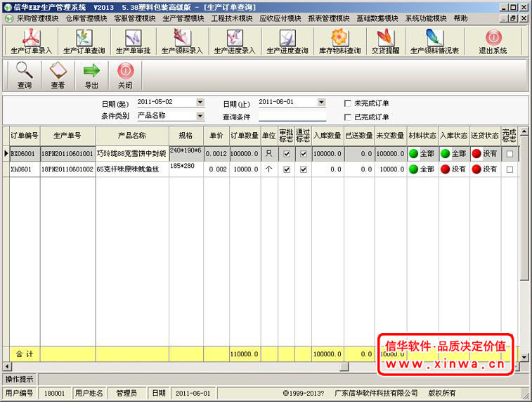Open the 帮助 menu

coord(461,18)
